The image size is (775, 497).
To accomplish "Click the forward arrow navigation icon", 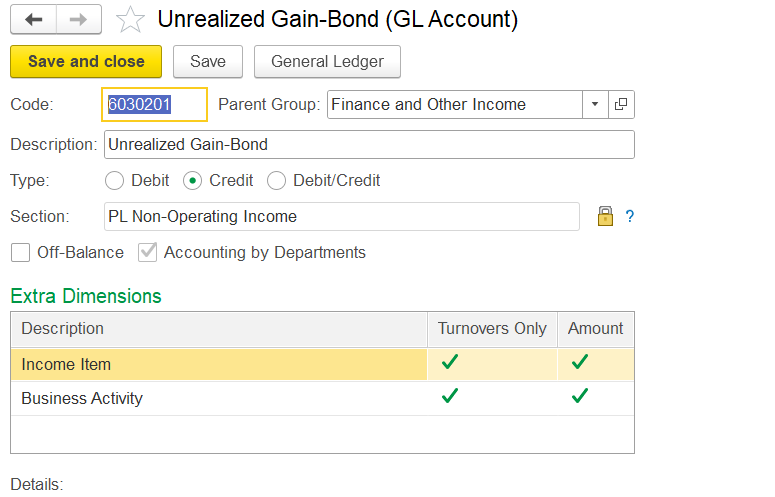I will [79, 19].
